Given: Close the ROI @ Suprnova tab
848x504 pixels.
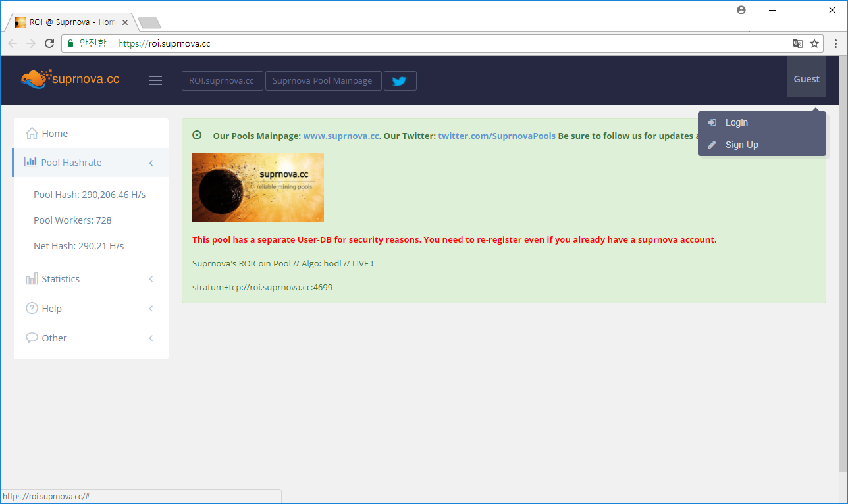Looking at the screenshot, I should 125,22.
